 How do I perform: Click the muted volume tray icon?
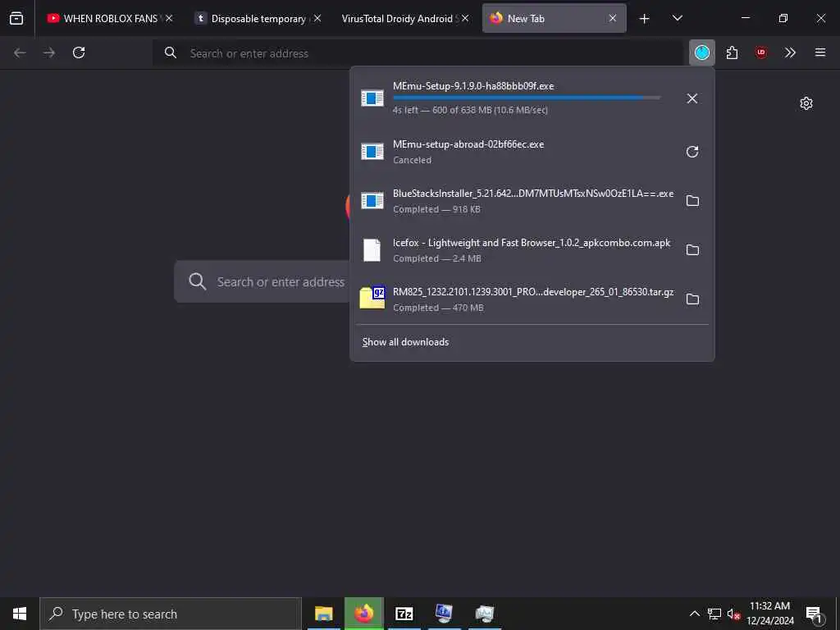733,614
